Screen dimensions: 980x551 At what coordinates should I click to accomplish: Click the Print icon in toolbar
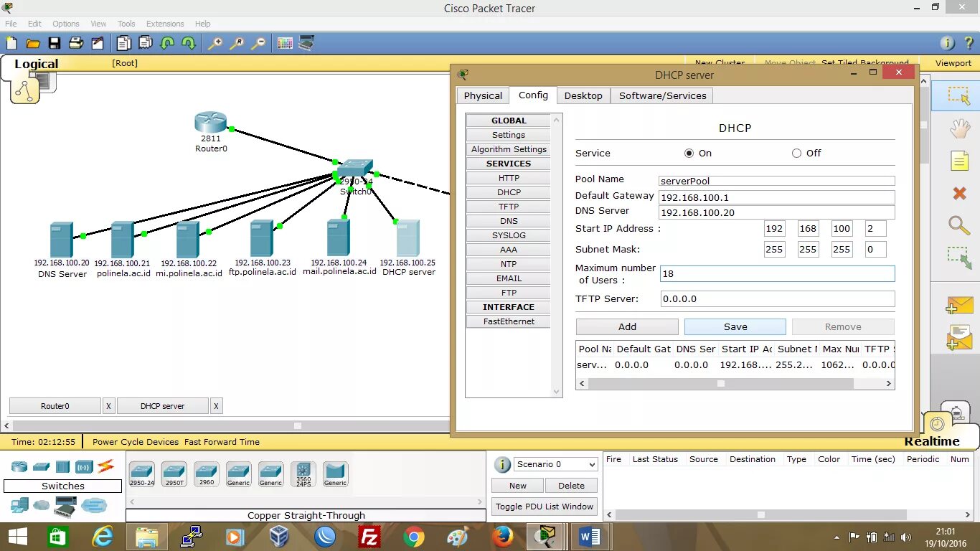[76, 43]
